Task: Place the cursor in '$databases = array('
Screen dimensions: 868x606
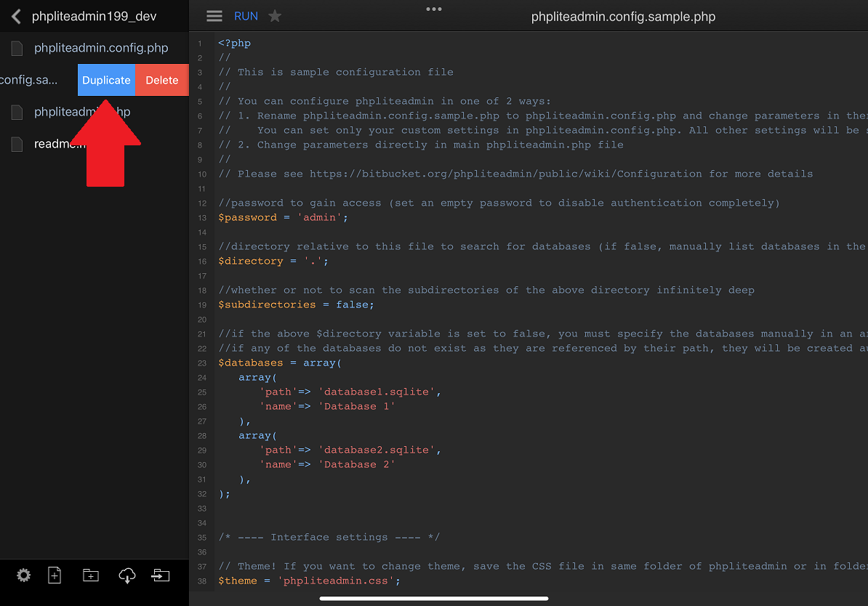Action: tap(280, 363)
